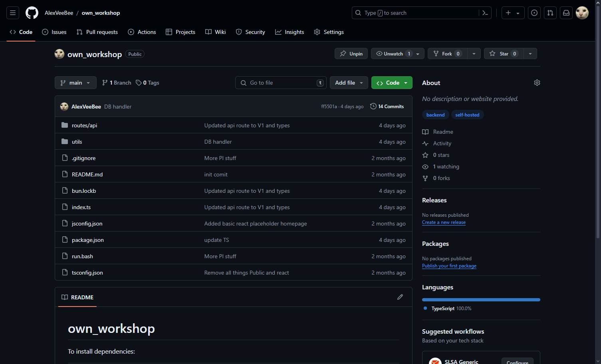
Task: Click the Activity pulse icon
Action: point(425,143)
